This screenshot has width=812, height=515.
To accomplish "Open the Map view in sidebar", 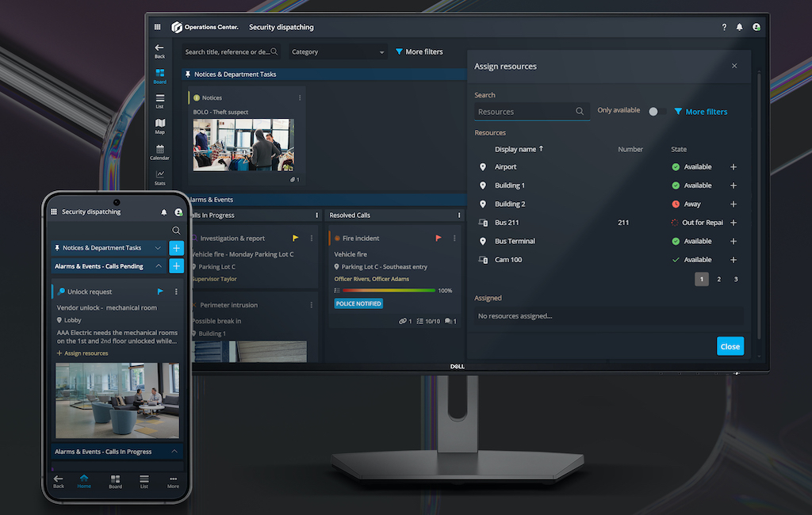I will (x=160, y=125).
